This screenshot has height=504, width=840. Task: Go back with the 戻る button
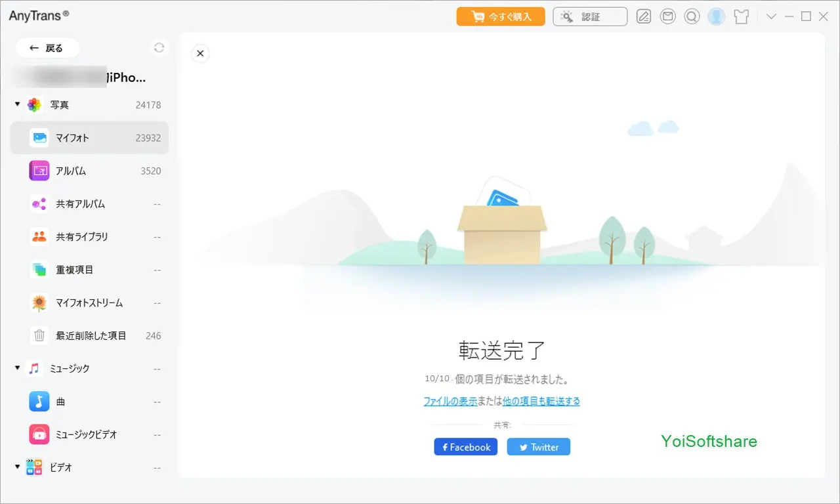point(47,48)
